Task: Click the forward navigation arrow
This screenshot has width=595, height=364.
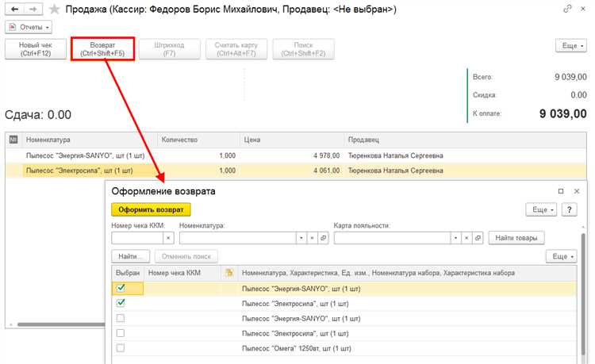Action: coord(33,10)
